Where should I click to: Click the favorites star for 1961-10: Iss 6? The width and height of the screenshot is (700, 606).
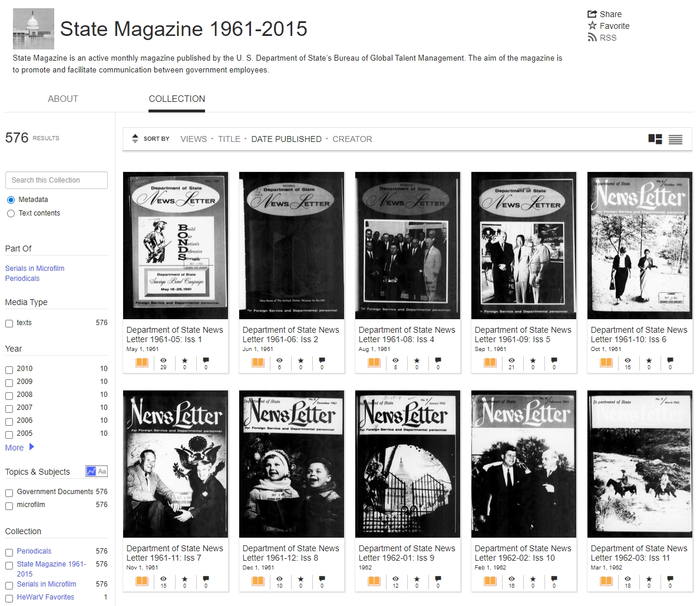coord(649,360)
